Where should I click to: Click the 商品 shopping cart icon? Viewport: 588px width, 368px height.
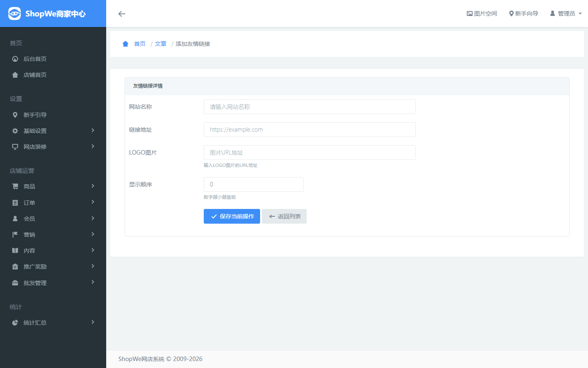15,186
